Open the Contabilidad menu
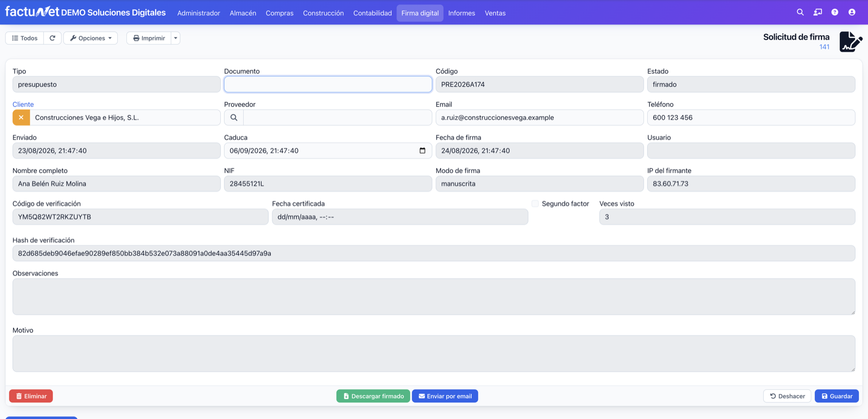The image size is (868, 419). coord(373,13)
